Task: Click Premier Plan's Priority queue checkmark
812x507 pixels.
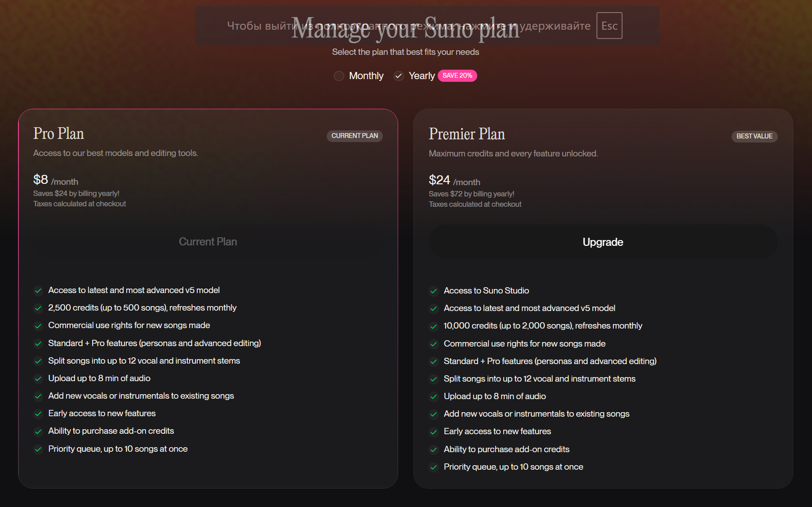Action: click(x=434, y=467)
